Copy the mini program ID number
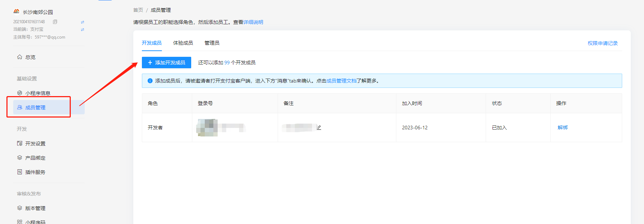This screenshot has height=224, width=644. point(55,22)
